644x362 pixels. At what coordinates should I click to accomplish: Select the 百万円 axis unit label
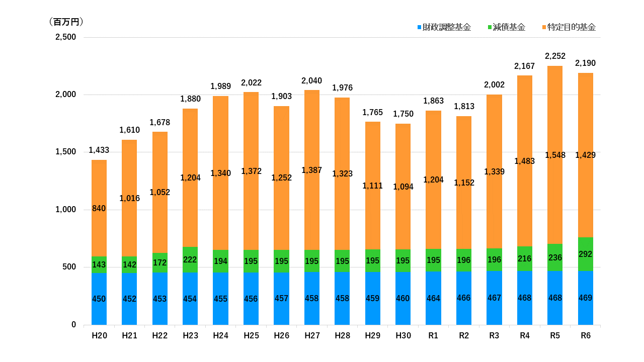point(66,22)
